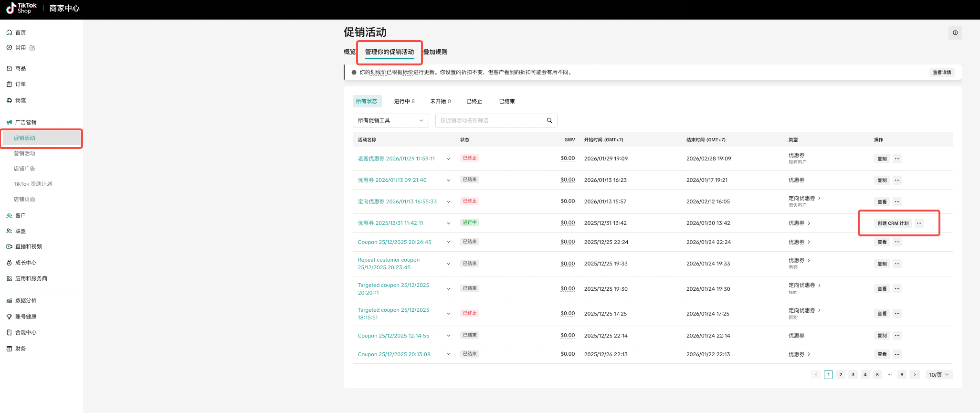This screenshot has height=413, width=980.
Task: Open 订单 orders in the sidebar
Action: (21, 84)
